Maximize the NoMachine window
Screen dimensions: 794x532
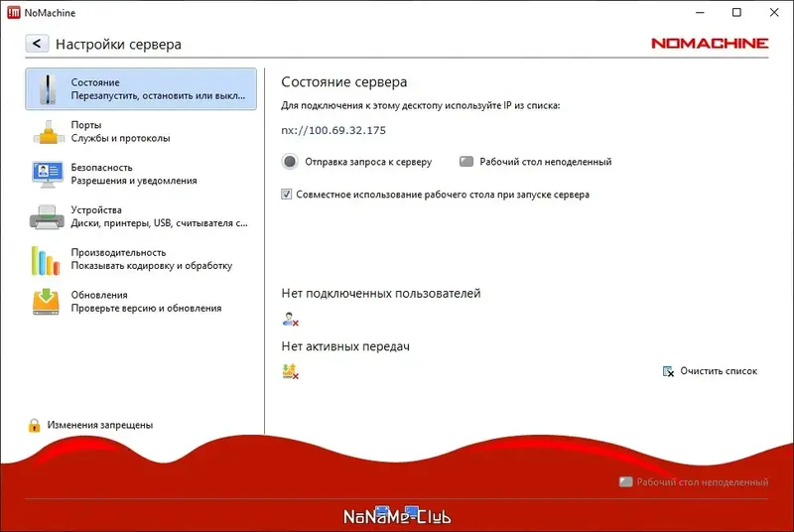tap(736, 13)
